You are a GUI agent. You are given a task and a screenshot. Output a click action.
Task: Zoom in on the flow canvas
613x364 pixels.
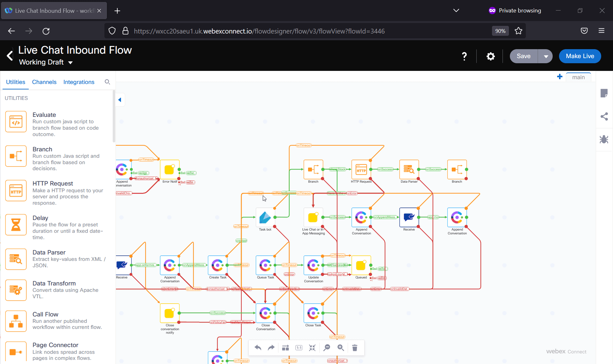[341, 348]
